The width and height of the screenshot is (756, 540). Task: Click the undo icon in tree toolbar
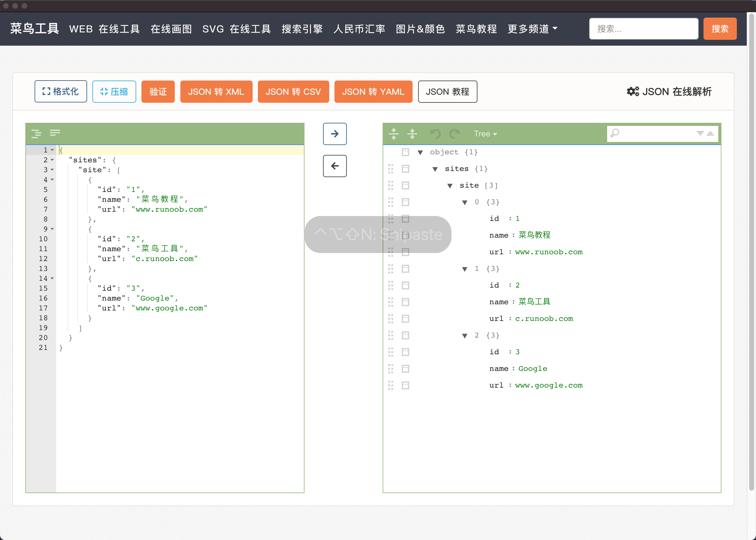click(x=435, y=134)
